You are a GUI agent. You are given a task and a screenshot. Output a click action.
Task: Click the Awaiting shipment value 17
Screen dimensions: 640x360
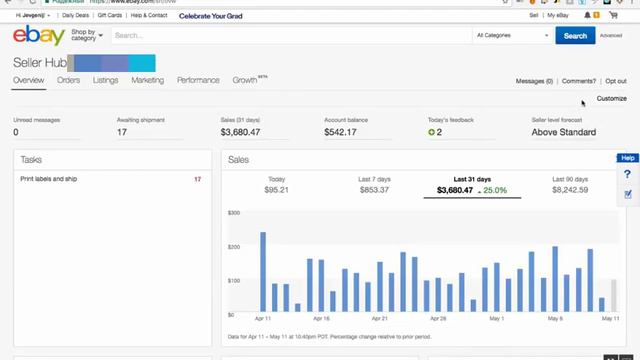122,132
